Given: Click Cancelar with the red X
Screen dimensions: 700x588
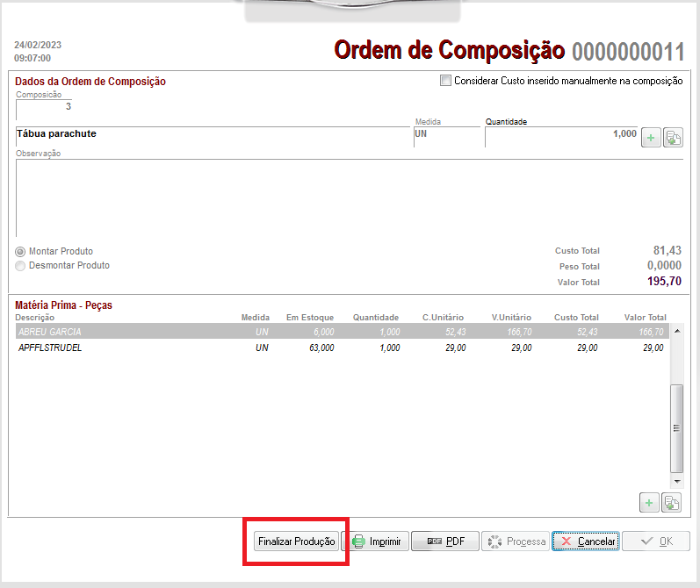Looking at the screenshot, I should point(586,541).
